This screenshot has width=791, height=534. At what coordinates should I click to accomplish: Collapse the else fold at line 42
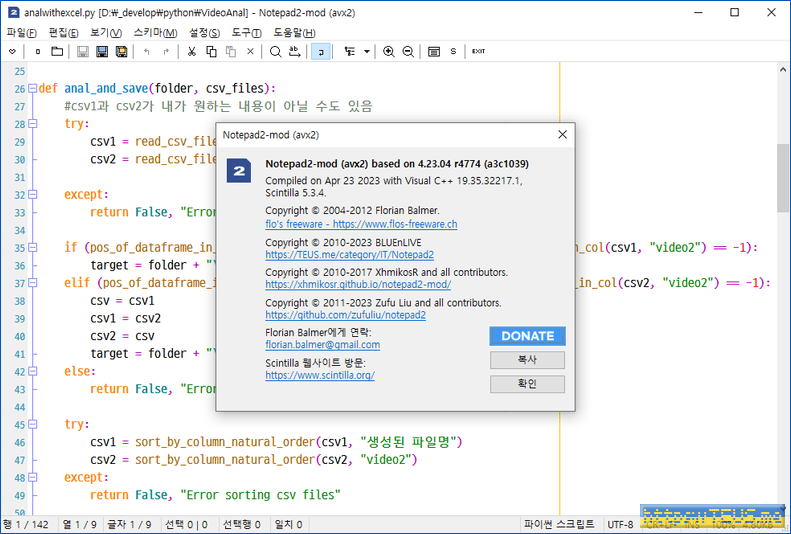(x=33, y=371)
